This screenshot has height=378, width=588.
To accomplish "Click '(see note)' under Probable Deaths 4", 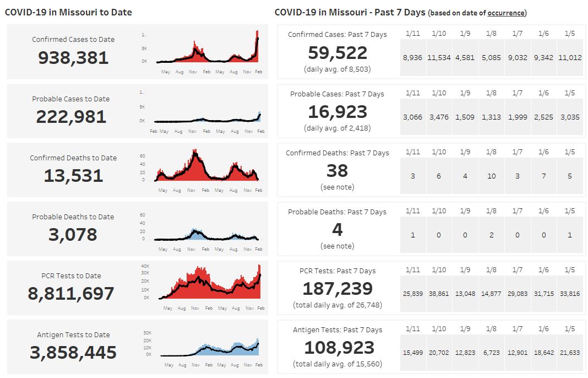I will point(337,246).
